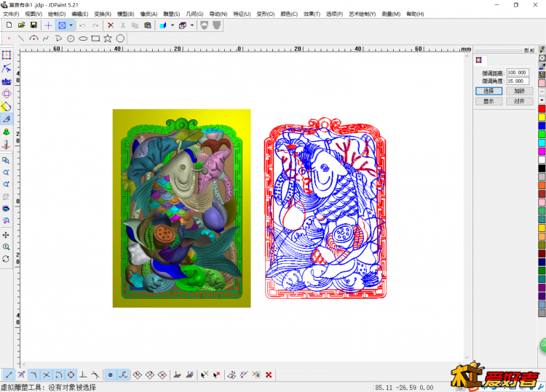Open the 雕塑(S) menu
546x392 pixels.
172,14
